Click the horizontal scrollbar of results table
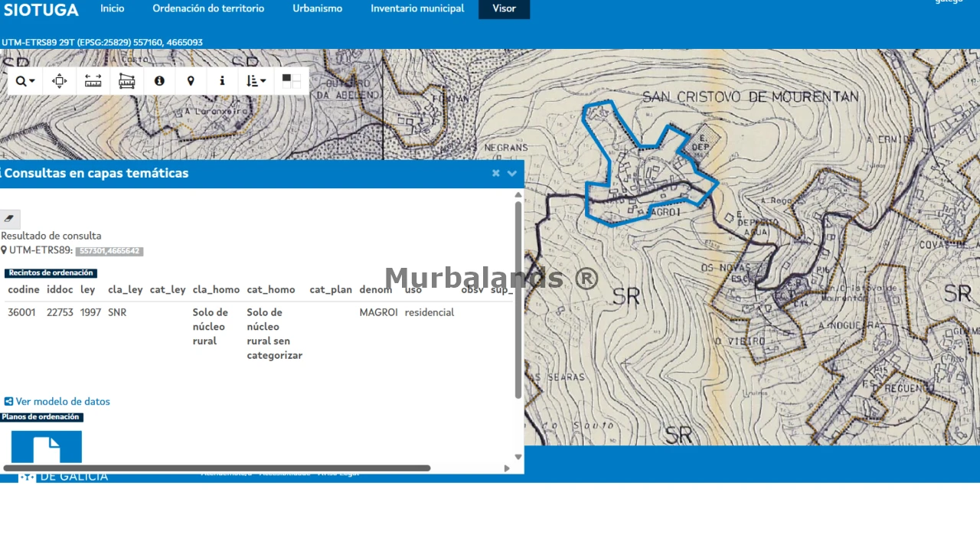Viewport: 980px width, 551px height. click(x=217, y=468)
